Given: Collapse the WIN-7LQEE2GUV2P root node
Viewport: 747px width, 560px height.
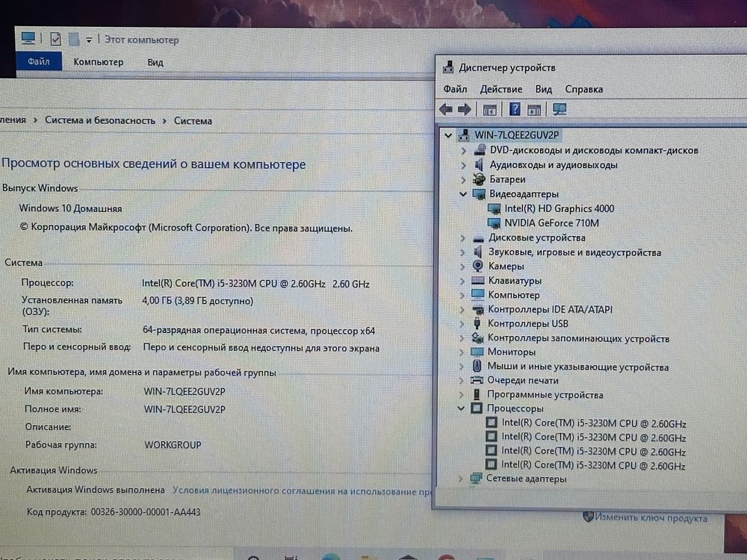Looking at the screenshot, I should point(447,135).
